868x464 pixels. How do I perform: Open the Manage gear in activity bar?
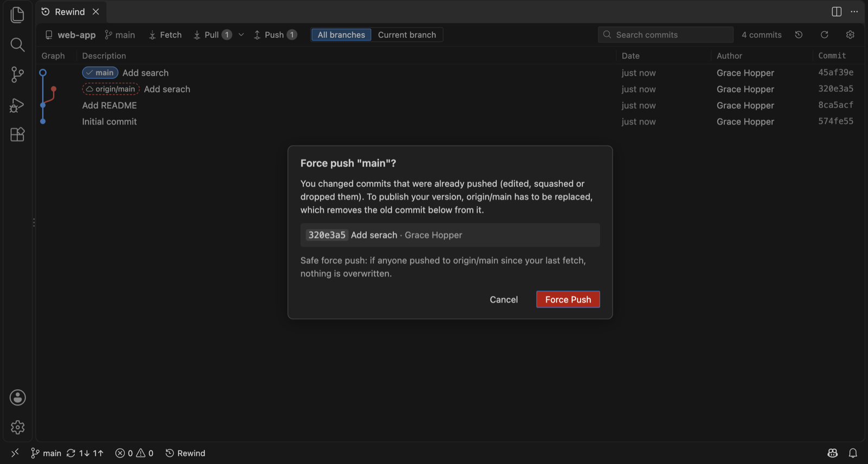click(x=17, y=427)
